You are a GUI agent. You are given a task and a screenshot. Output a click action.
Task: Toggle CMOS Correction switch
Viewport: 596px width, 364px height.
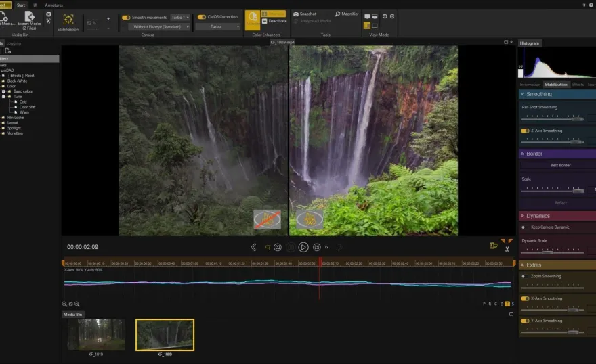coord(201,17)
